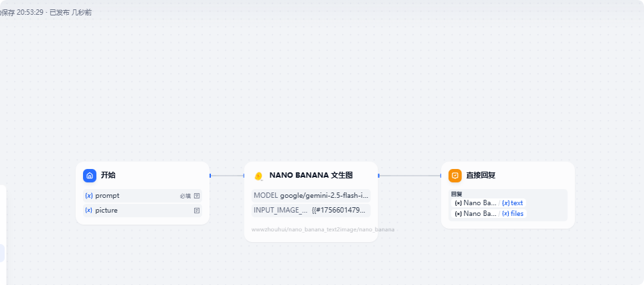
Task: Click the yellow NANO BANANA node icon
Action: coord(258,176)
